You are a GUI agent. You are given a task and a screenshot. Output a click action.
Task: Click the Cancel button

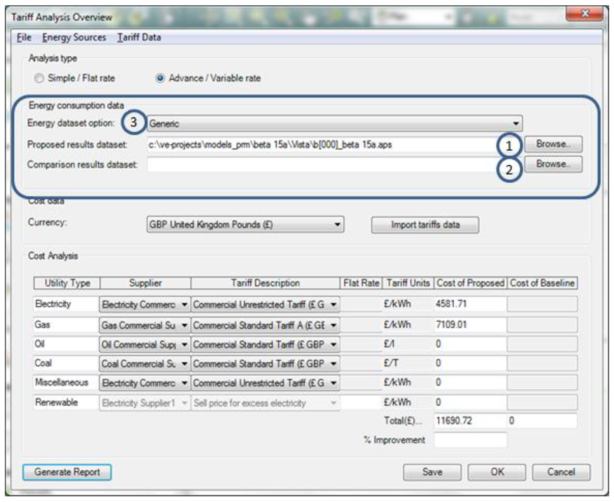pos(560,471)
